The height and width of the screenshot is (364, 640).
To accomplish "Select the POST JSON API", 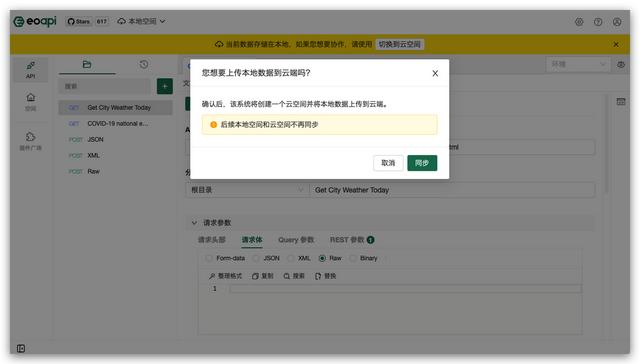I will (x=116, y=139).
